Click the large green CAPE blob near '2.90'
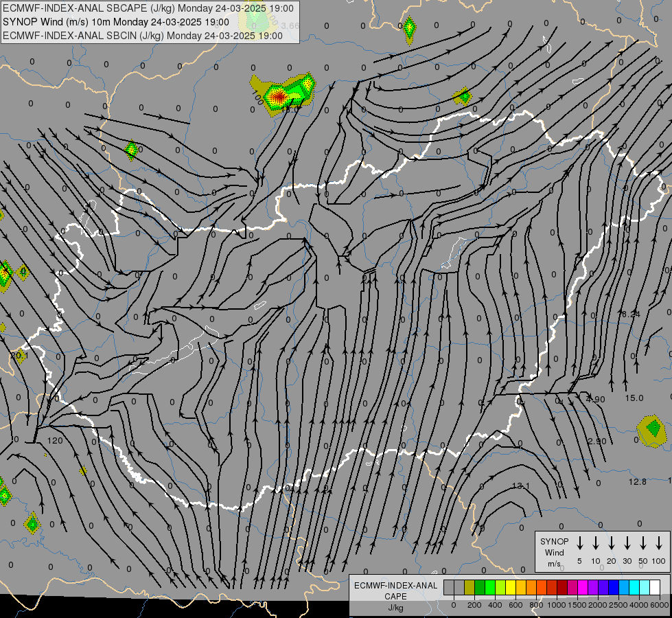 click(x=652, y=430)
